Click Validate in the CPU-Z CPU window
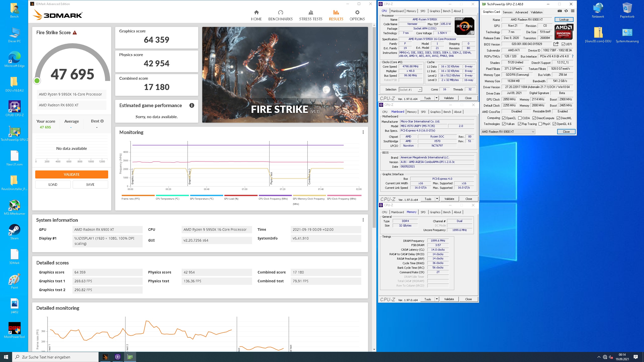This screenshot has width=644, height=362. (449, 98)
